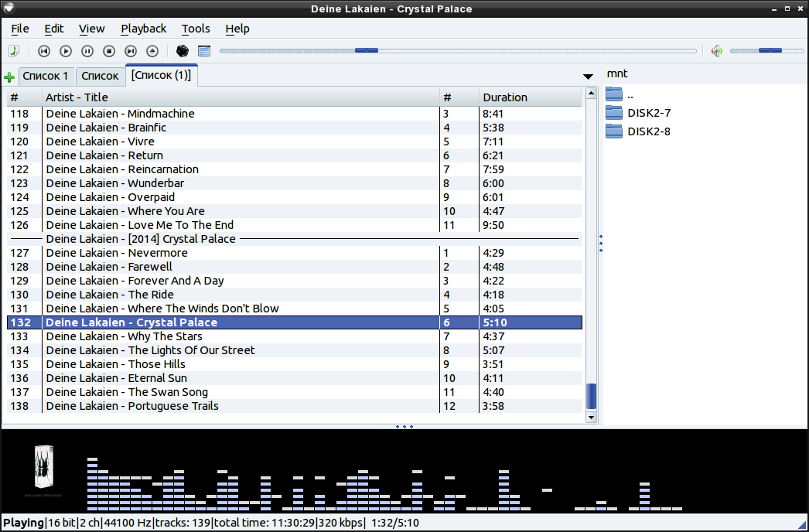Open the playlist window icon on the toolbar
The height and width of the screenshot is (532, 809).
(203, 51)
